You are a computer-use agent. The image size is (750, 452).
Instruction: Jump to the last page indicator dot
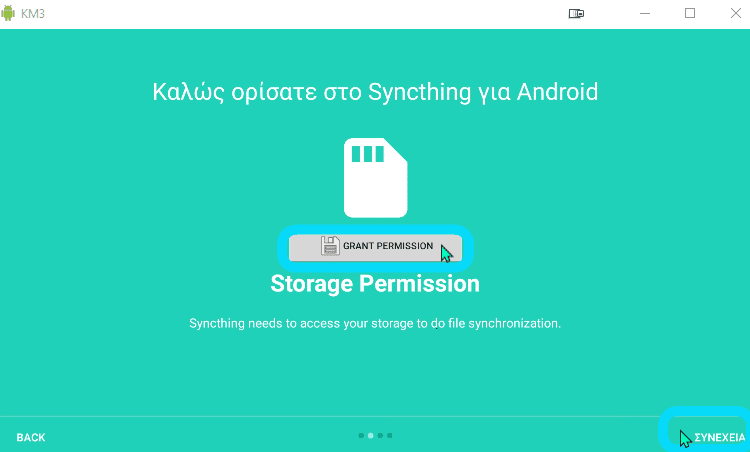[x=389, y=435]
